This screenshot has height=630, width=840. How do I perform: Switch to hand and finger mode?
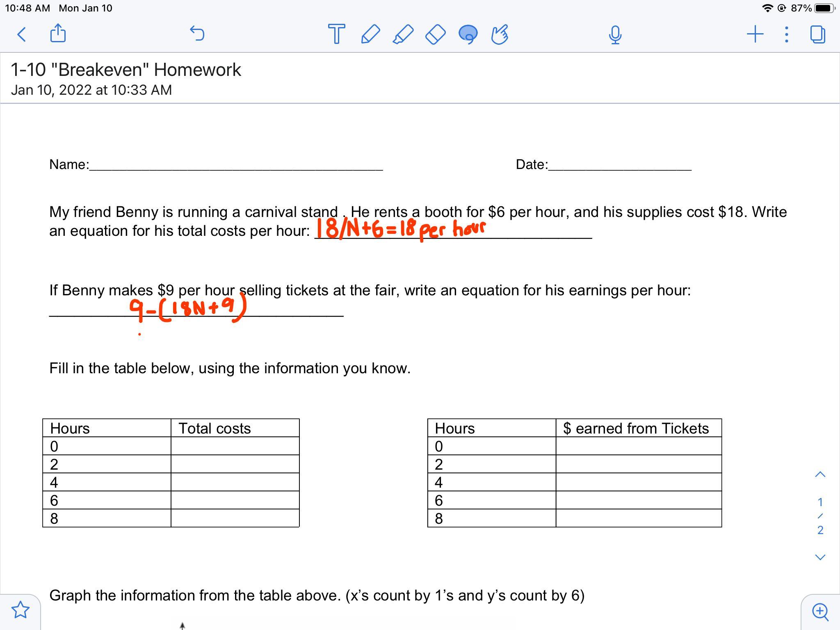(500, 34)
